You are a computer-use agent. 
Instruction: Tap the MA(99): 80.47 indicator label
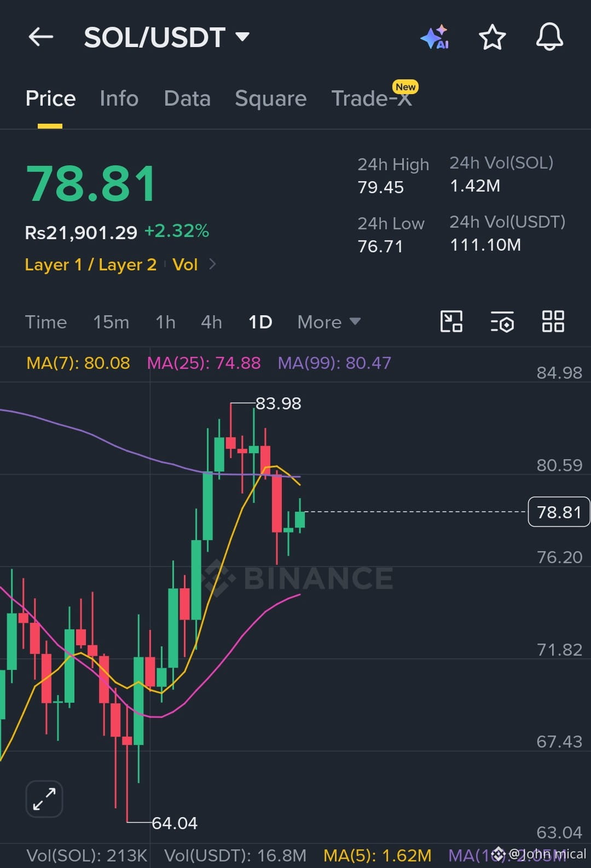(334, 363)
